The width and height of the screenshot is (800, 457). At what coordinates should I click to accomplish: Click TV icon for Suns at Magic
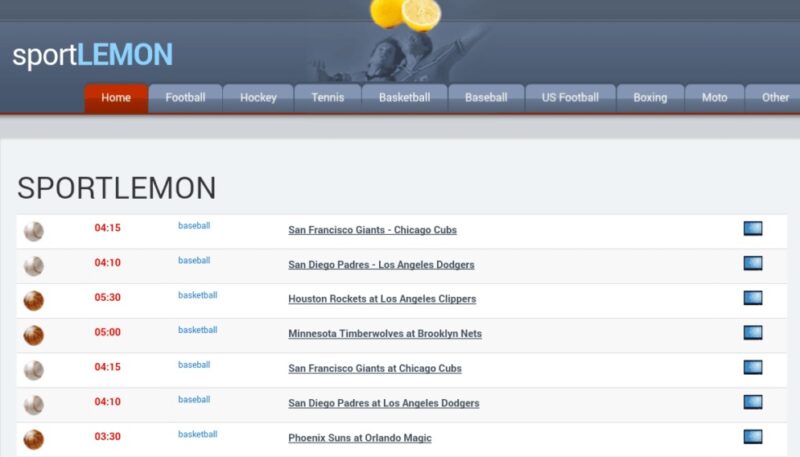coord(753,437)
